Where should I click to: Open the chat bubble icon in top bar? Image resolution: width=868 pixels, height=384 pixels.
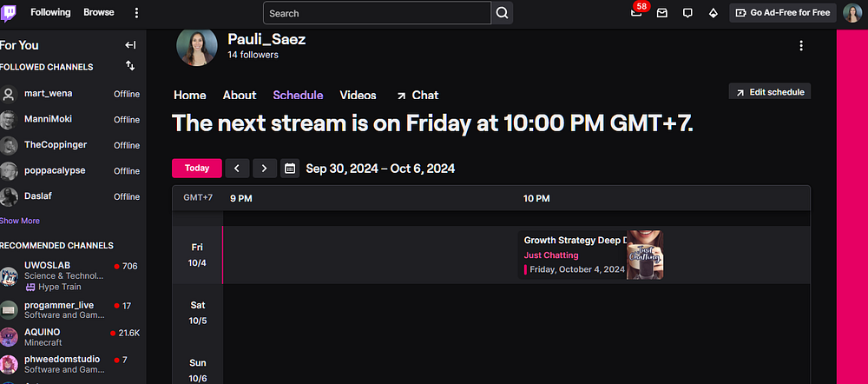tap(687, 13)
